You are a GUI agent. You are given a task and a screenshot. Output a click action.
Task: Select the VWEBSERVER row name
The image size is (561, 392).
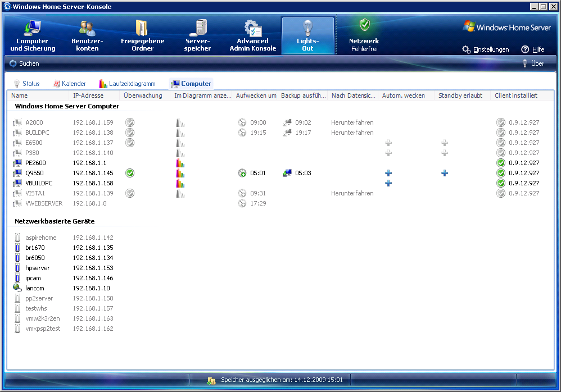[x=44, y=203]
